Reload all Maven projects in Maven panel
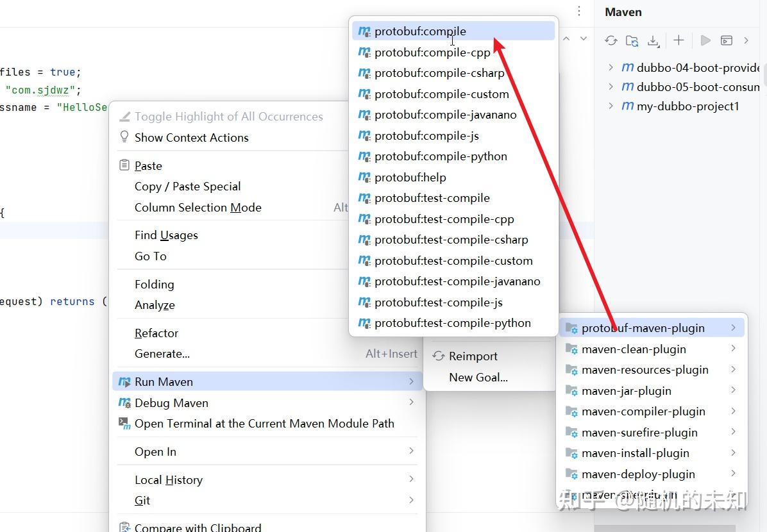Image resolution: width=767 pixels, height=532 pixels. (x=611, y=40)
